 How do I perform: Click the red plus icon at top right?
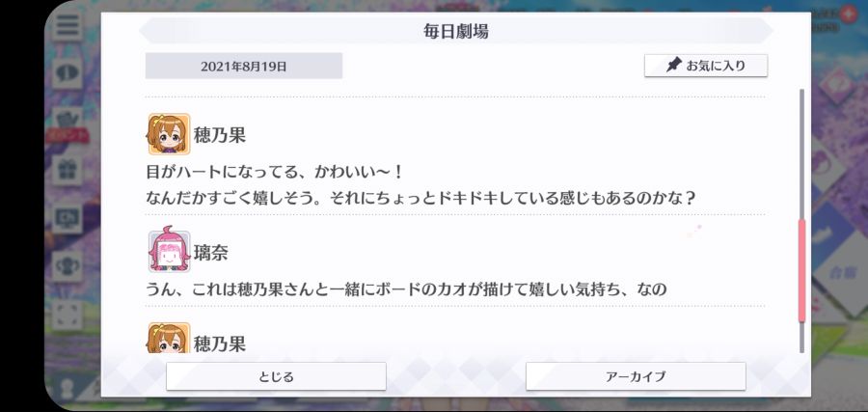847,14
